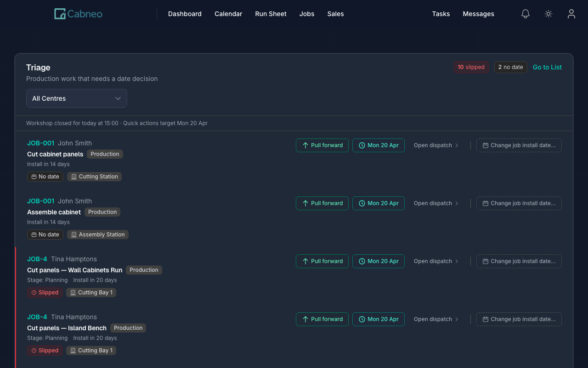Open notifications via the bell icon

coord(525,14)
